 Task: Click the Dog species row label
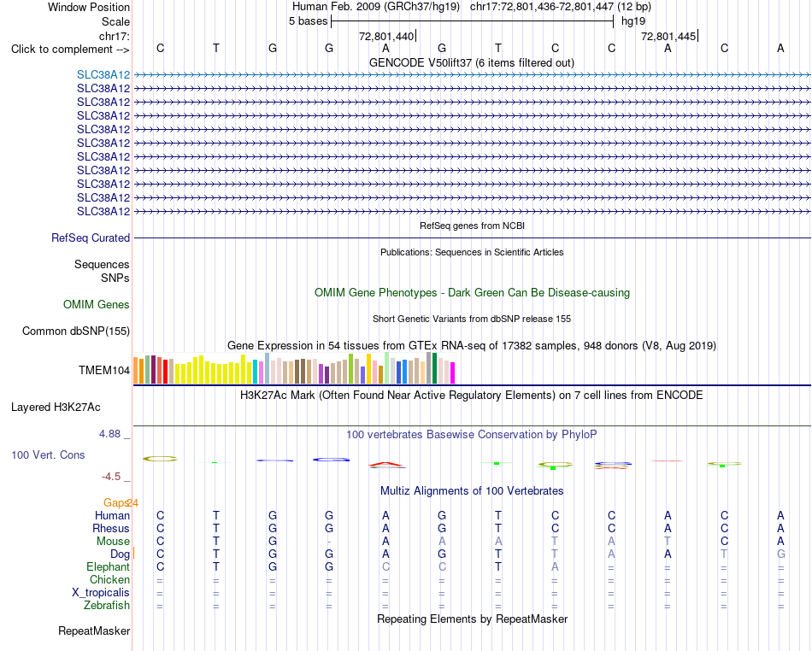coord(120,554)
